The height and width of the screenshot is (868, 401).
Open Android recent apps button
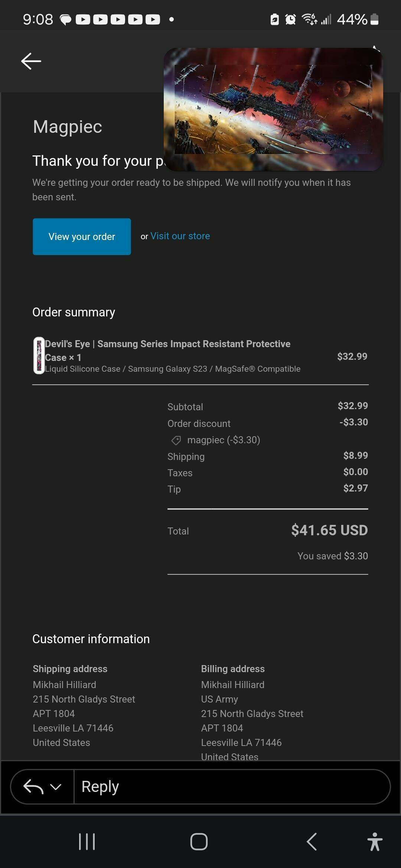[87, 841]
